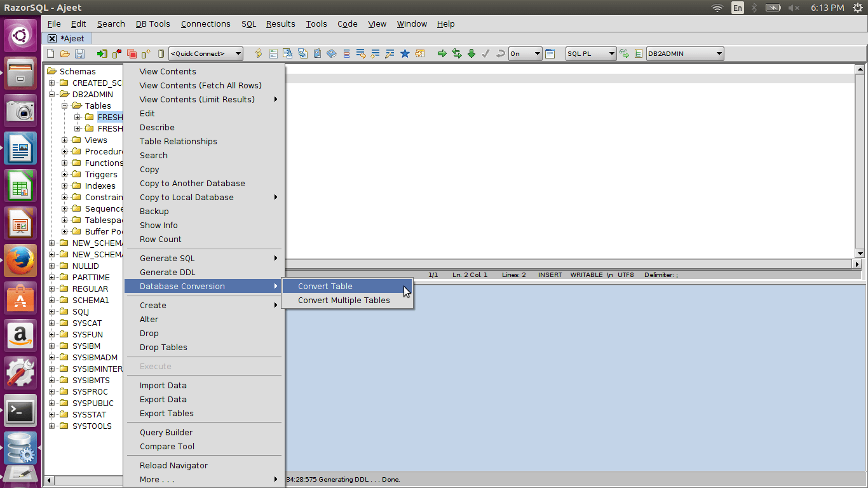
Task: Open the Wi-Fi network indicator
Action: (x=717, y=8)
